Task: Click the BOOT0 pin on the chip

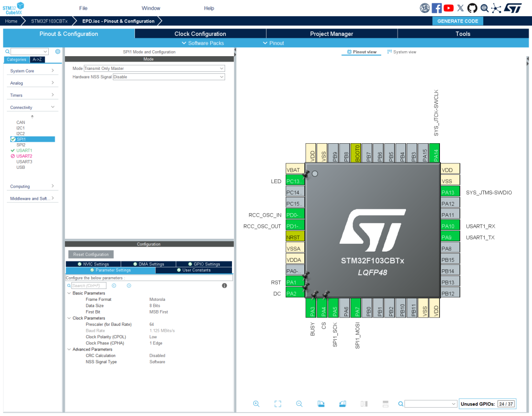Action: click(356, 153)
